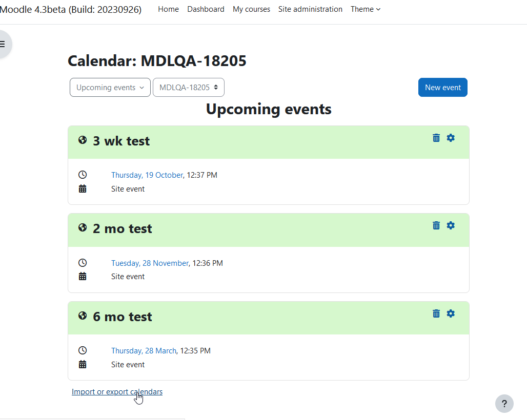Open the help question mark button
Viewport: 527px width, 420px height.
[x=504, y=404]
